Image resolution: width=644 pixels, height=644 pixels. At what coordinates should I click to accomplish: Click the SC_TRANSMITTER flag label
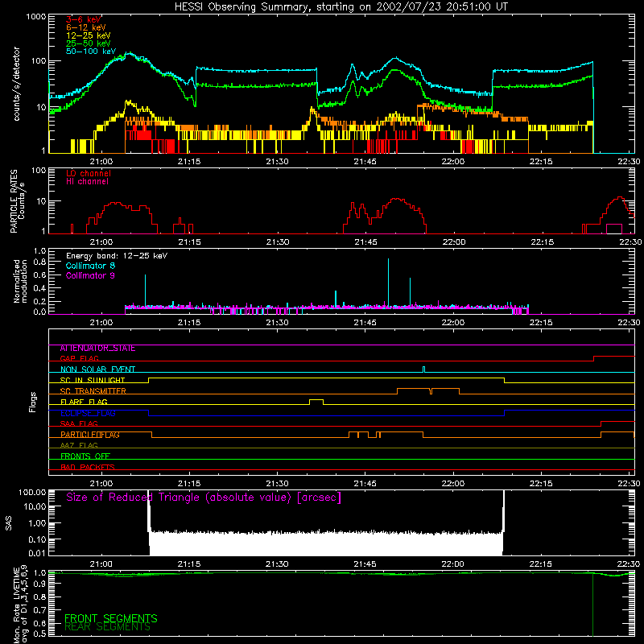[x=93, y=391]
